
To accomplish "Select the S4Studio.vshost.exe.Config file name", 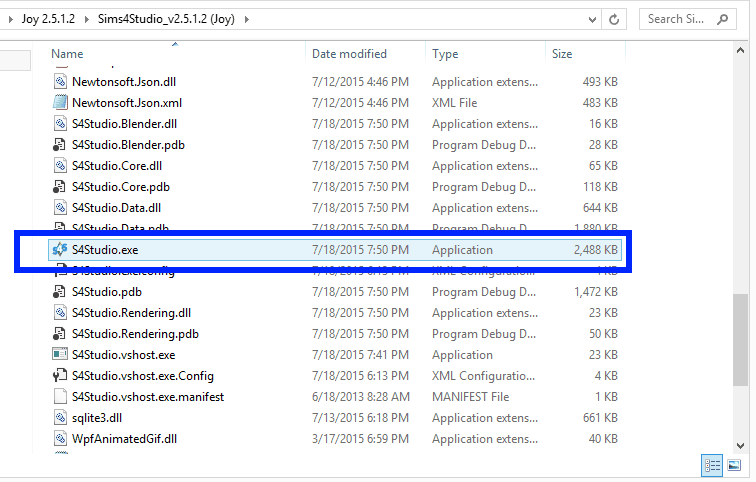I will 143,375.
